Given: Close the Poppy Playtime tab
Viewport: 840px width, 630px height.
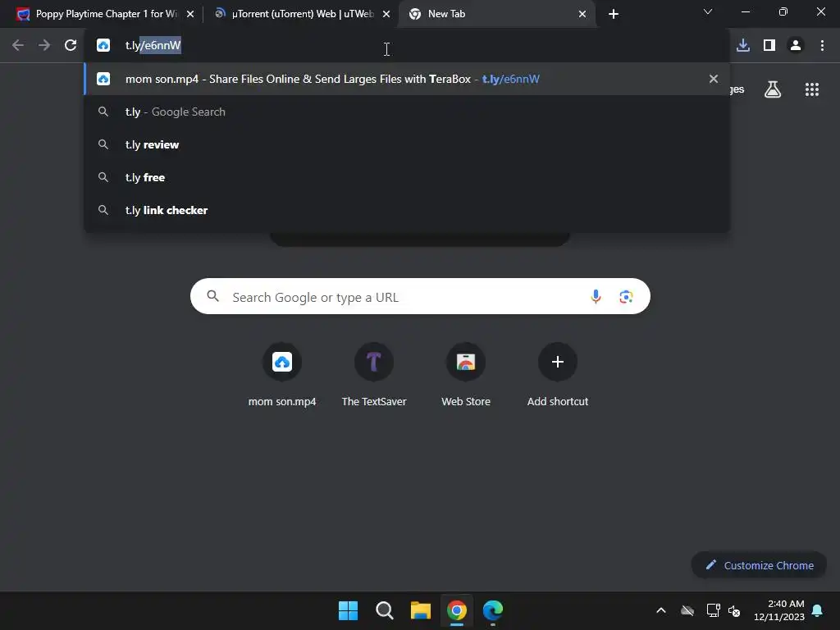Looking at the screenshot, I should 190,14.
